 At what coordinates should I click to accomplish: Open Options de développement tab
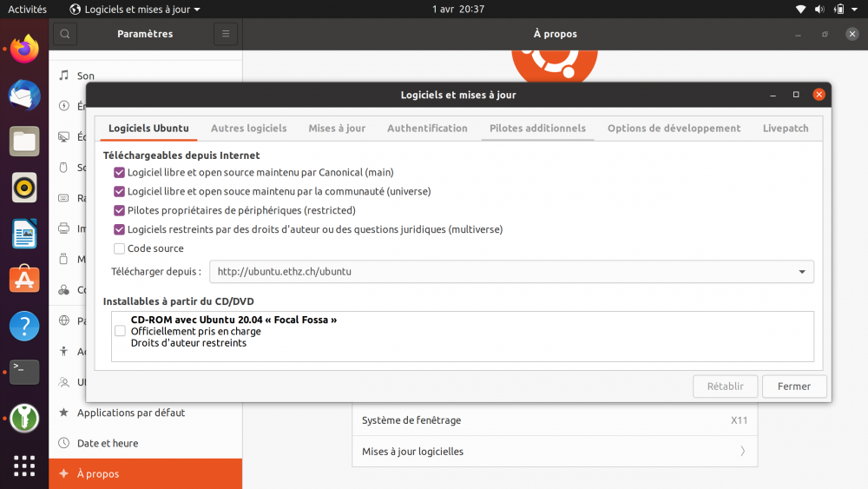point(674,129)
